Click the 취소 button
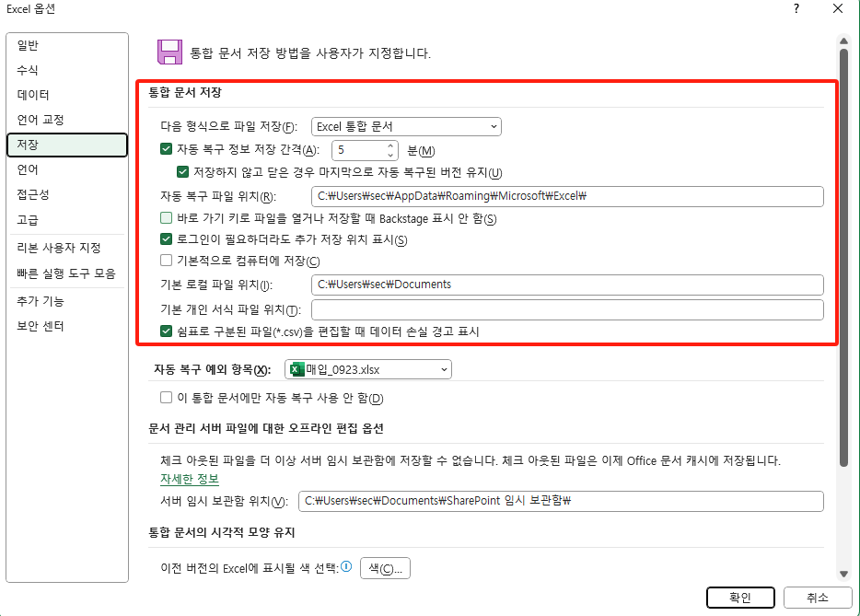Viewport: 860px width, 616px height. 818,598
